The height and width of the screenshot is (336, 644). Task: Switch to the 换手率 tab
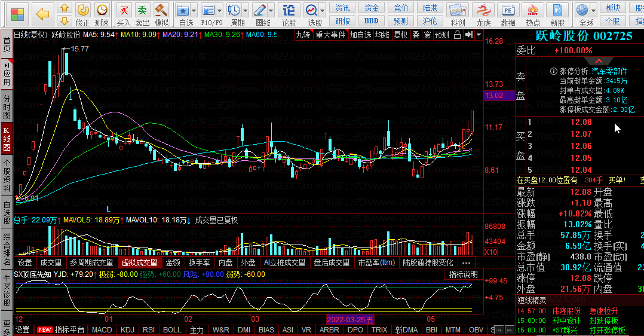(x=199, y=262)
